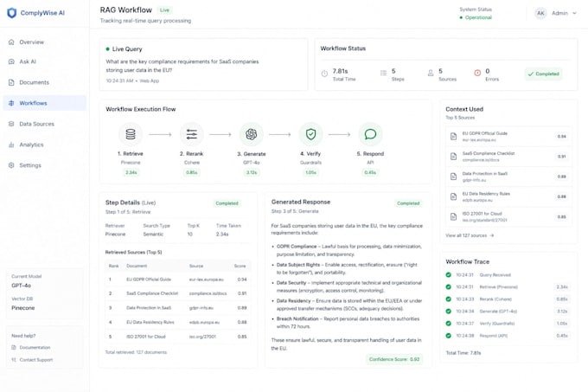Viewport: 588px width, 392px height.
Task: Click the ComplyWise AI shield logo
Action: point(12,13)
